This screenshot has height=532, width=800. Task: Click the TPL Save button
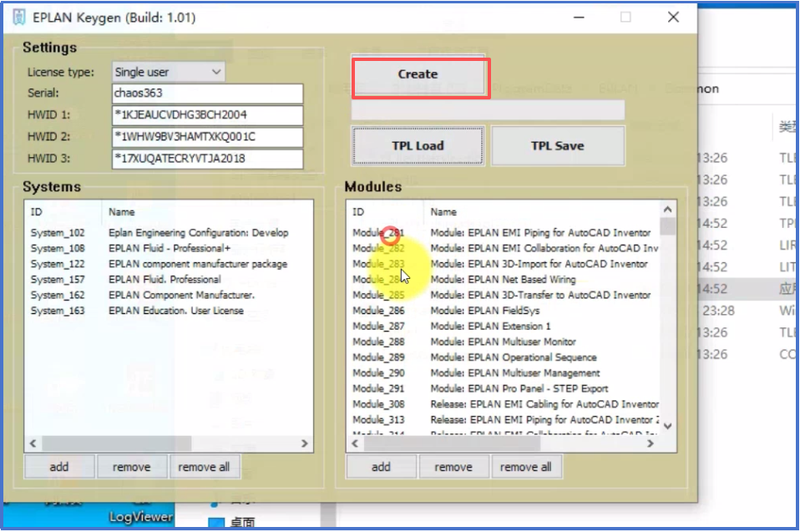[558, 146]
